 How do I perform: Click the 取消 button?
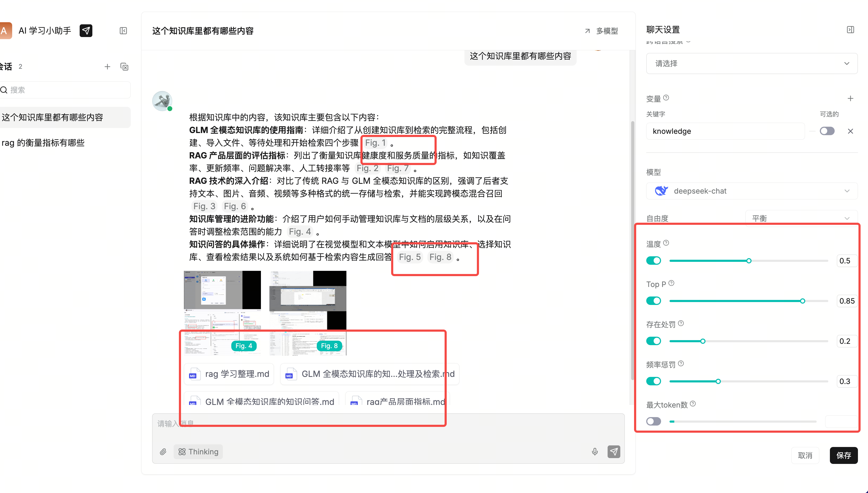click(805, 455)
